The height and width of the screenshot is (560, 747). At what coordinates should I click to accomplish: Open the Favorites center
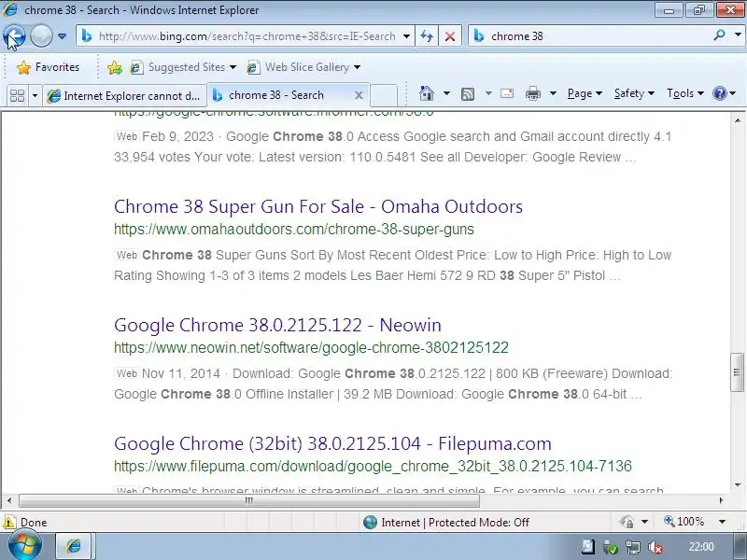point(48,67)
